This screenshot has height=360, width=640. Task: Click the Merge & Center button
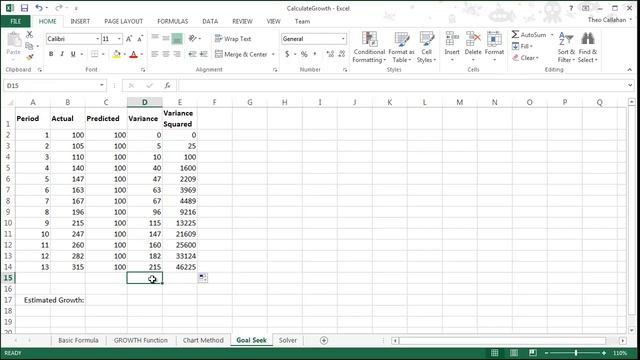click(x=241, y=54)
